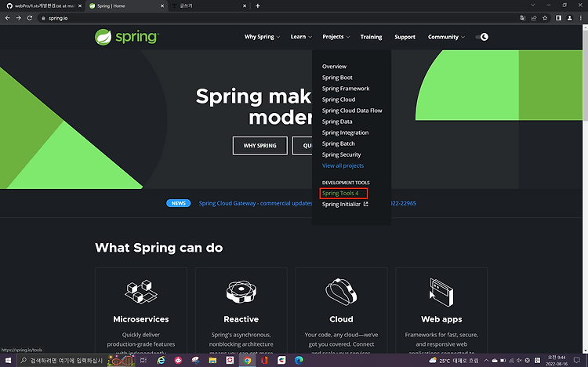
Task: Select Spring Boot in the menu
Action: coord(337,78)
